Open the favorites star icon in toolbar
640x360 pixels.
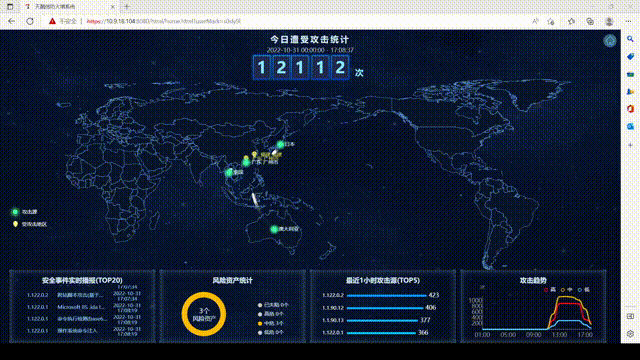pos(571,21)
